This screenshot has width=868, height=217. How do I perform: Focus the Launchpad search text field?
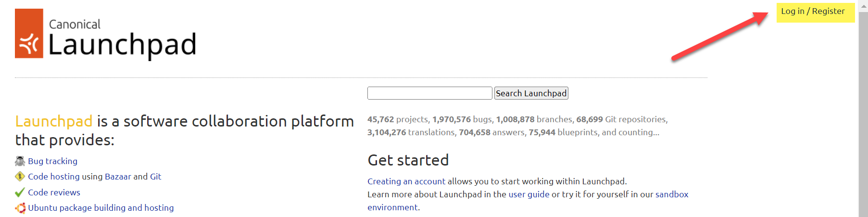click(x=429, y=93)
